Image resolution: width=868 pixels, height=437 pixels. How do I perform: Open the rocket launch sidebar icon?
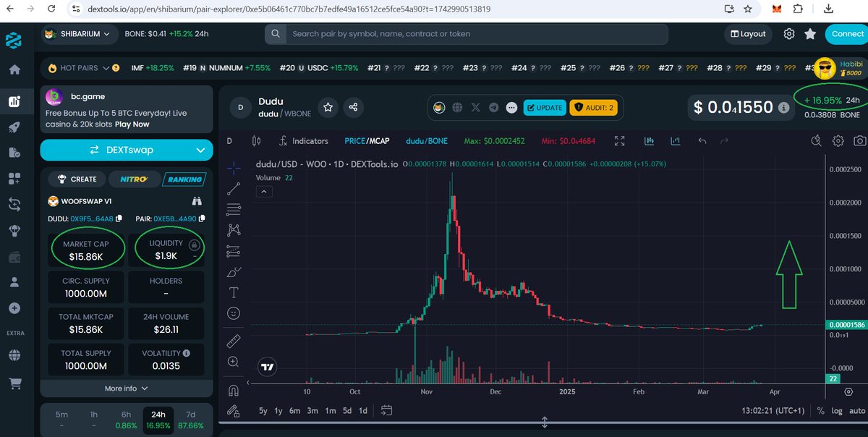(x=14, y=127)
